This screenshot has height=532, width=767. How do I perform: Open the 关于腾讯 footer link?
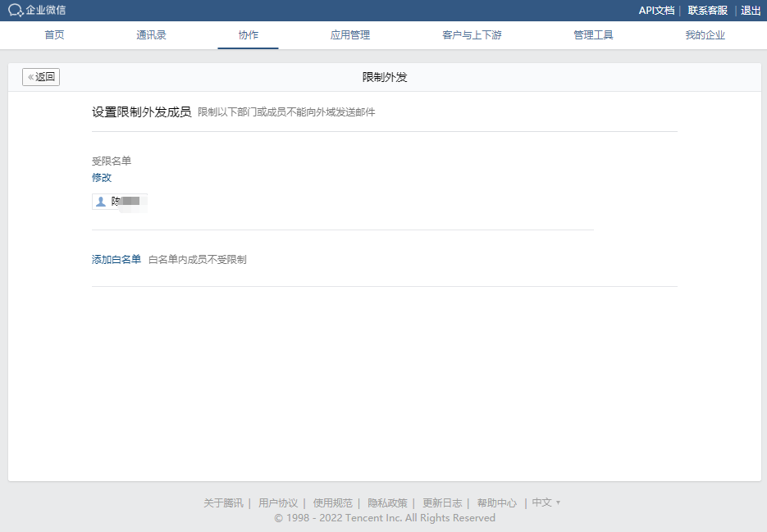click(223, 503)
